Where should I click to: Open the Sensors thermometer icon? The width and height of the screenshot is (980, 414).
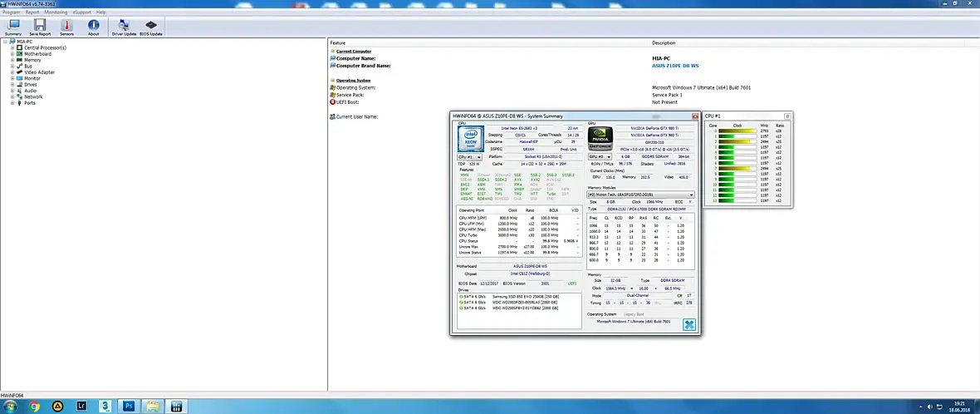[x=67, y=27]
